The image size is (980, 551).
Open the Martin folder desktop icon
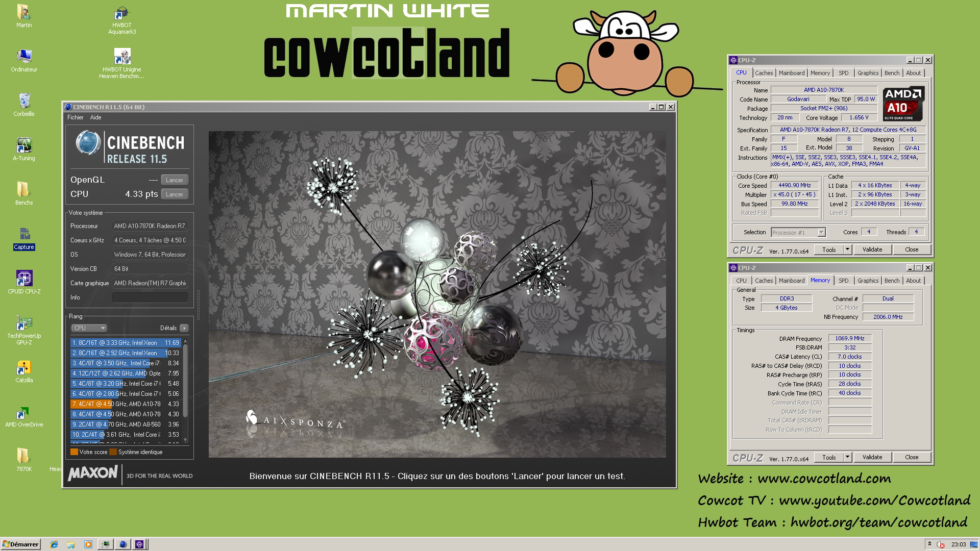tap(23, 16)
